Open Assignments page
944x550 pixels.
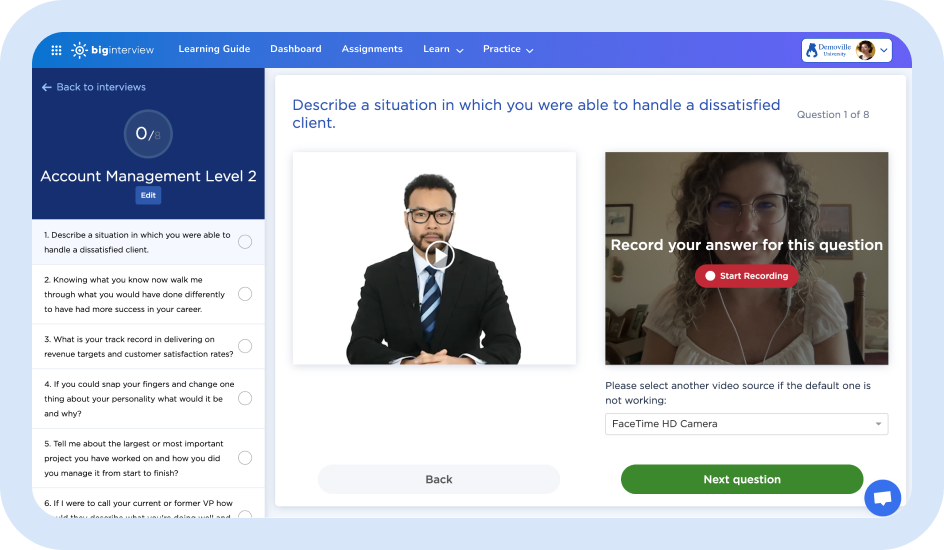[x=372, y=49]
